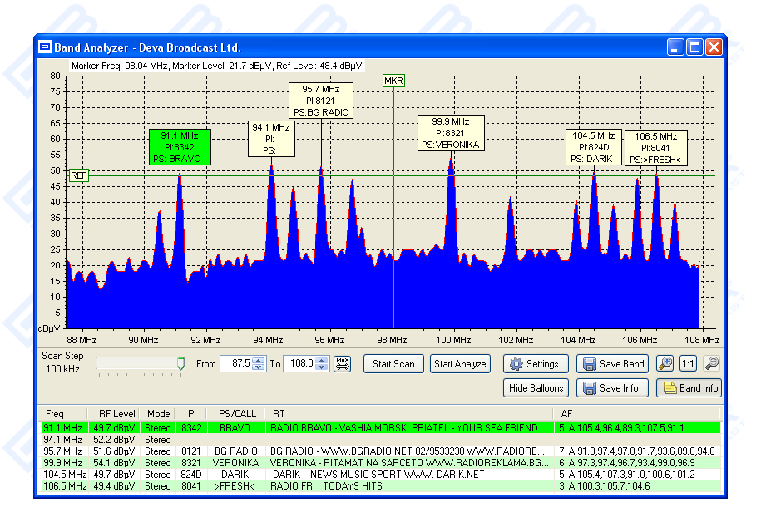Click the PS/CALL column header
This screenshot has width=761, height=532.
coord(237,413)
